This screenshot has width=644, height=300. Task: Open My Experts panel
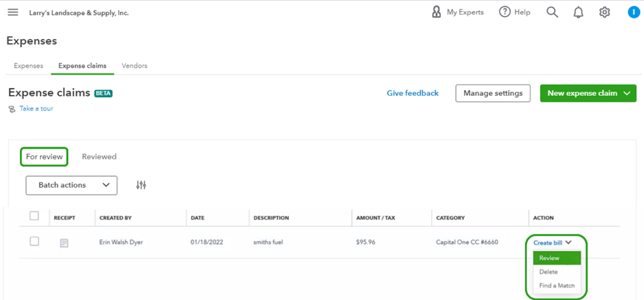458,13
